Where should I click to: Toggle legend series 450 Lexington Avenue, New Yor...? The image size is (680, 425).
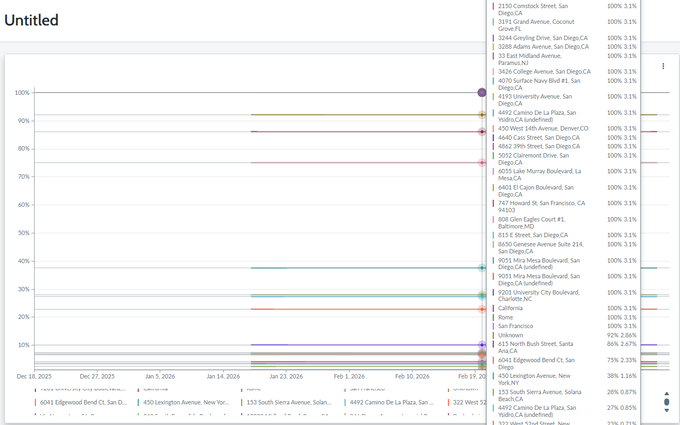[x=183, y=402]
